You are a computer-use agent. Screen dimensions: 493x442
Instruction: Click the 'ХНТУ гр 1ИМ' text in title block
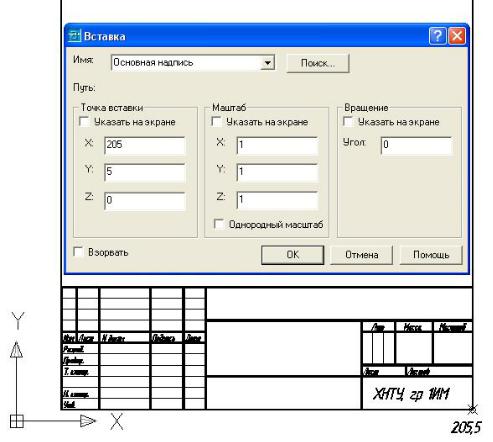[x=411, y=394]
